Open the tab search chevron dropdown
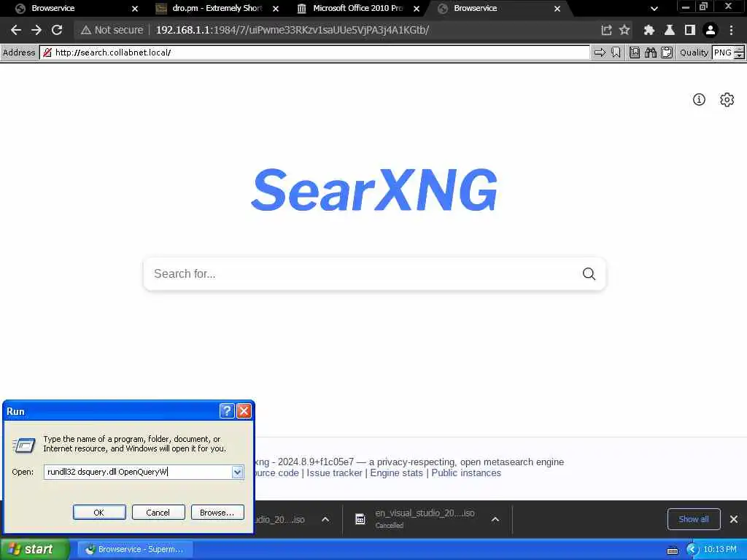 click(654, 9)
